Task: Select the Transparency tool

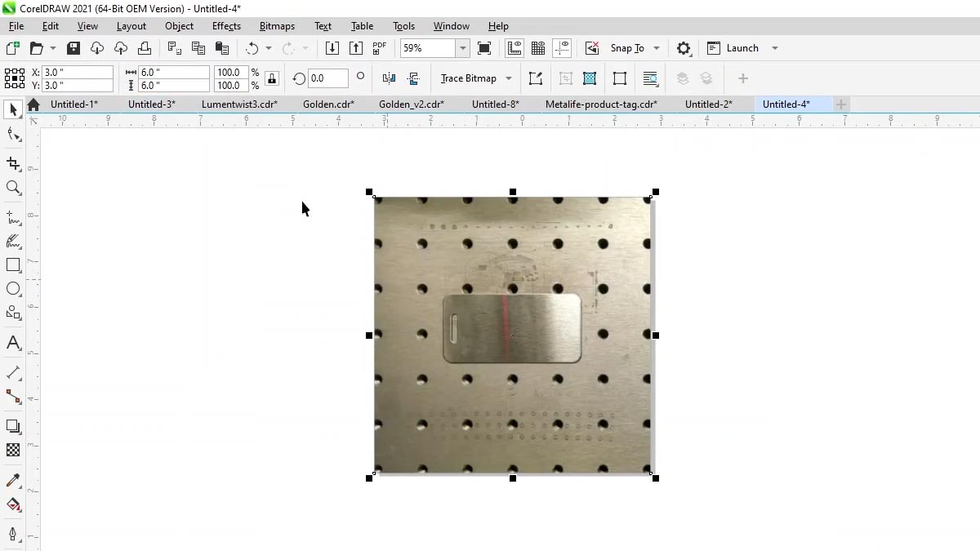Action: click(x=13, y=450)
